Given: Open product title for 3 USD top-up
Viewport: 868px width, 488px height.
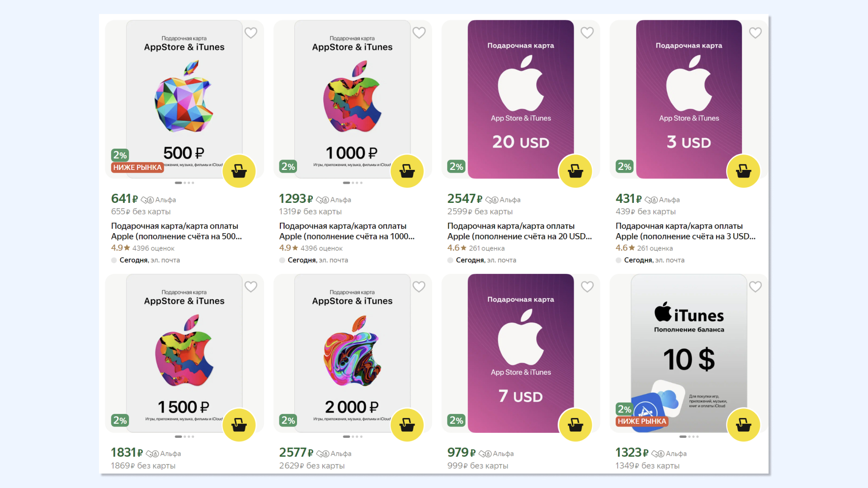Looking at the screenshot, I should click(x=685, y=231).
